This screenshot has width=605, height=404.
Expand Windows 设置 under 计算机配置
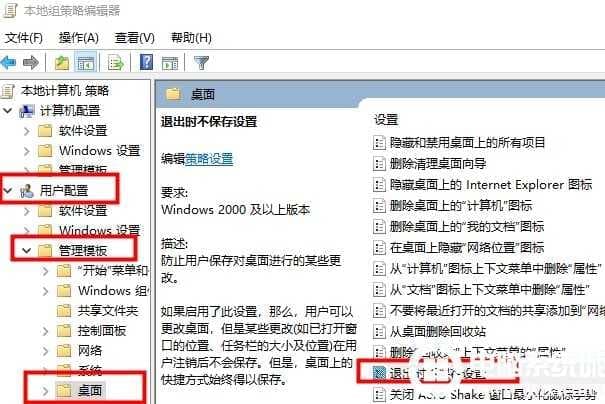coord(27,151)
